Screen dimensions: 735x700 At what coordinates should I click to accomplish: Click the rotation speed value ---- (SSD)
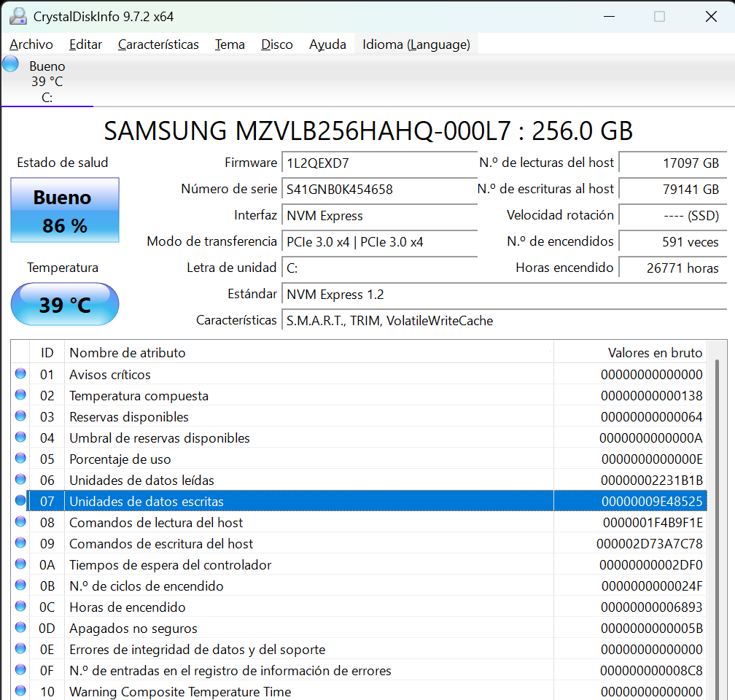(x=672, y=216)
